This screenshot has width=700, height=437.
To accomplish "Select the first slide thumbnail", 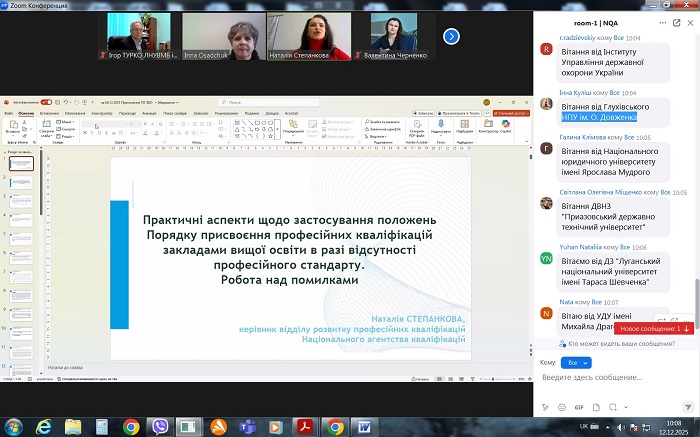I will tap(21, 163).
